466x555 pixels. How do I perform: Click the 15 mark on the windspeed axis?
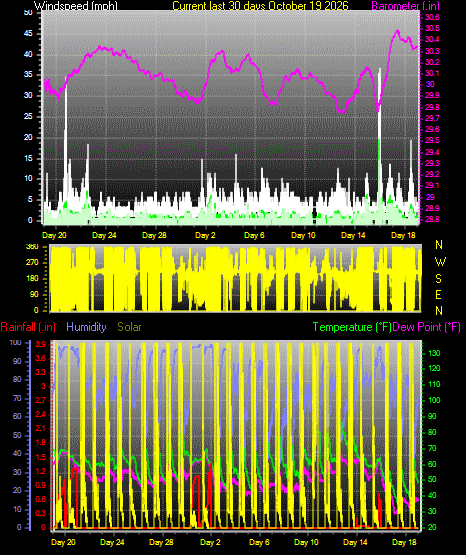28,158
